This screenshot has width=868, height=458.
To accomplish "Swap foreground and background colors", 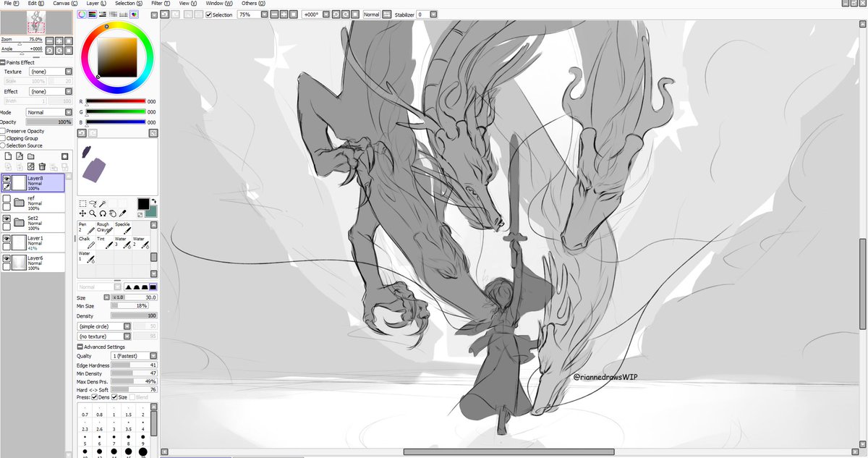I will pyautogui.click(x=153, y=201).
